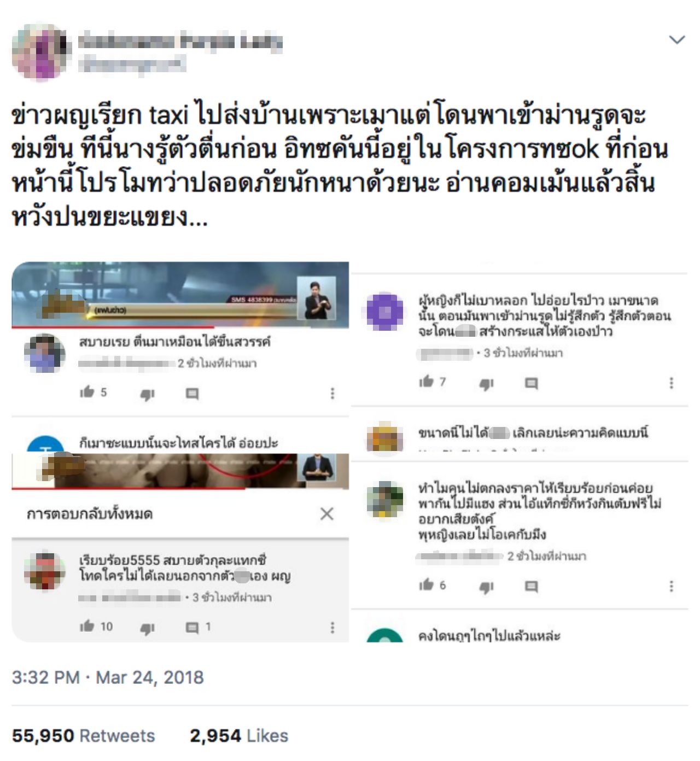Image resolution: width=700 pixels, height=761 pixels.
Task: Dislike the comment showing 5 likes
Action: point(147,394)
